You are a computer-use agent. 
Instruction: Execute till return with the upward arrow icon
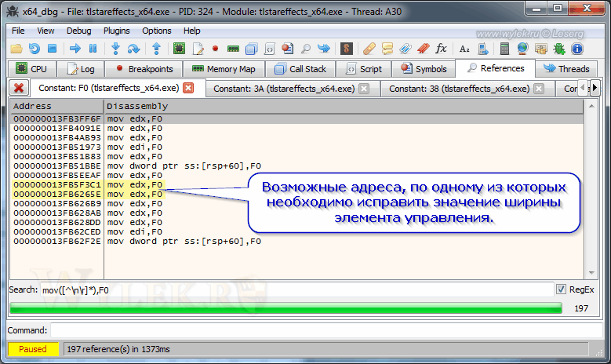(x=157, y=49)
